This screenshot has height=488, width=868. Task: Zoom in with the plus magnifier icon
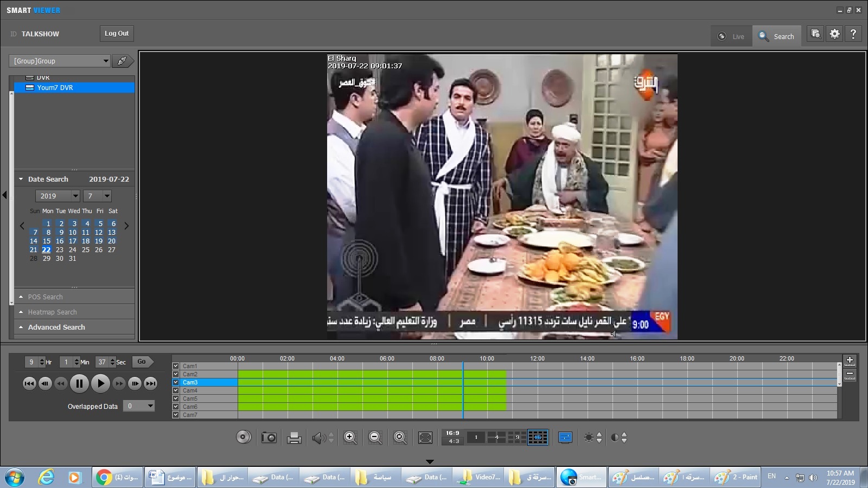350,438
